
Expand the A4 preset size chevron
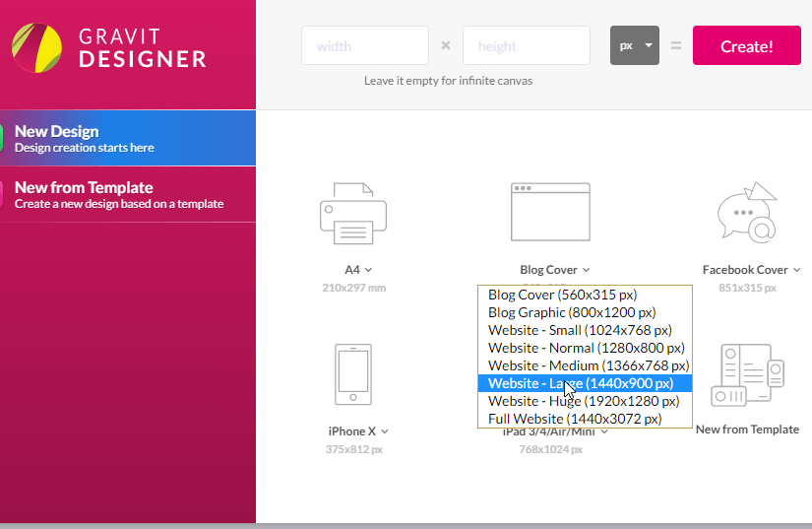tap(368, 270)
